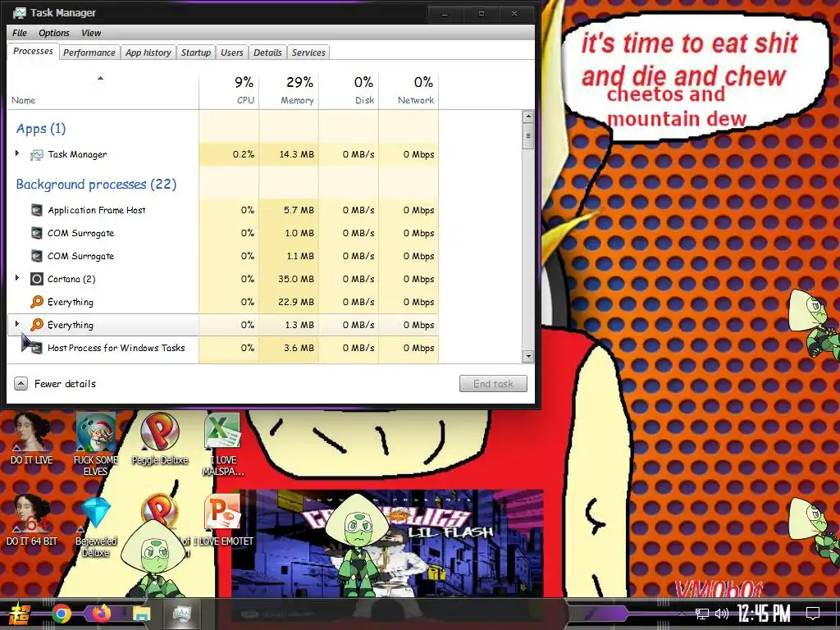The image size is (840, 630).
Task: Sort by Memory column header
Action: click(289, 90)
